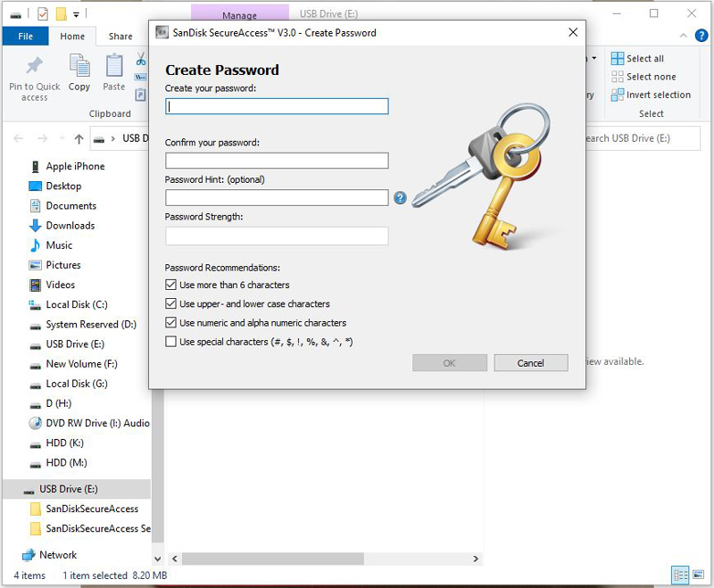Click the Confirm your password field
714x588 pixels.
277,161
